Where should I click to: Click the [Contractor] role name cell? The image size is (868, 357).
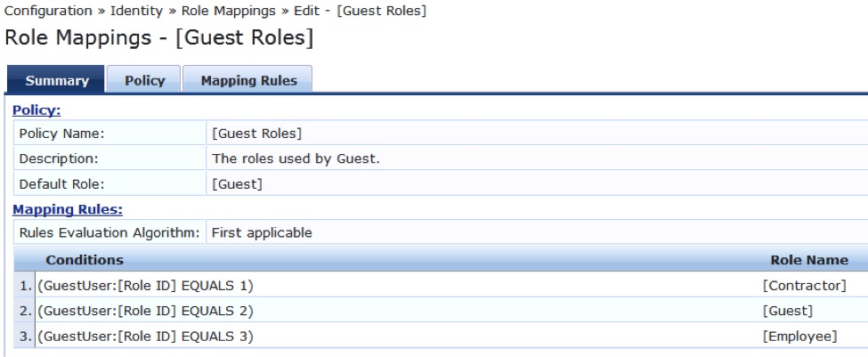click(804, 286)
